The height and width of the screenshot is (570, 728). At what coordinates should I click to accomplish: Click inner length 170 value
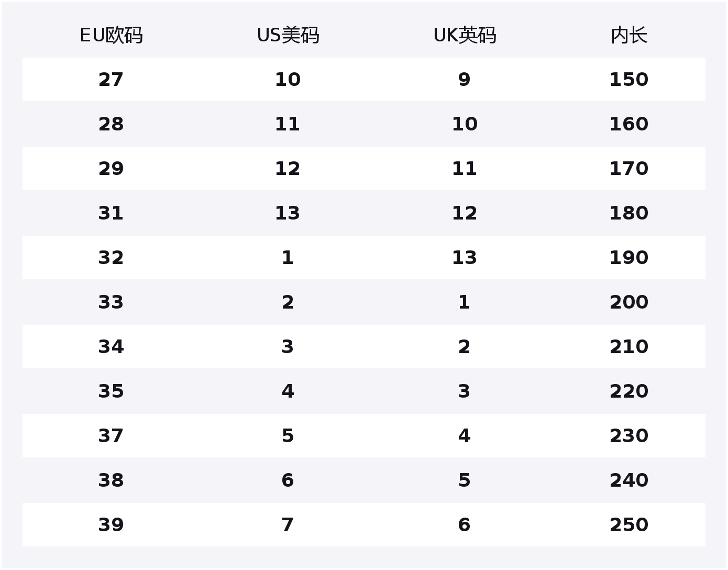coord(629,169)
